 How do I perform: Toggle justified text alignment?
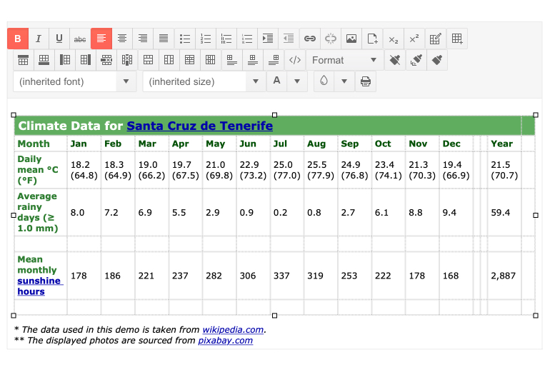click(164, 39)
